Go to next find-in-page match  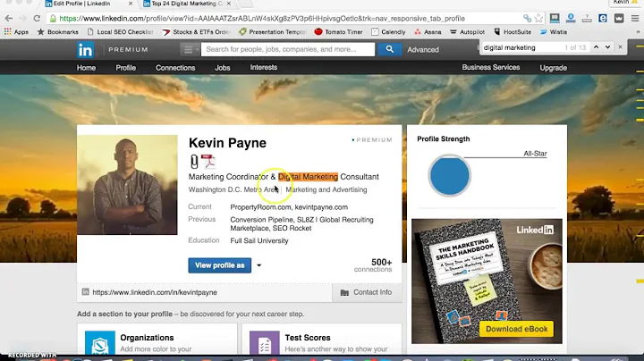pyautogui.click(x=607, y=47)
